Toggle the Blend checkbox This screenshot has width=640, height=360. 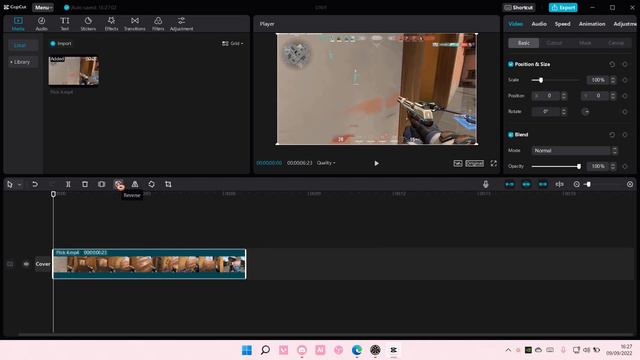point(511,135)
